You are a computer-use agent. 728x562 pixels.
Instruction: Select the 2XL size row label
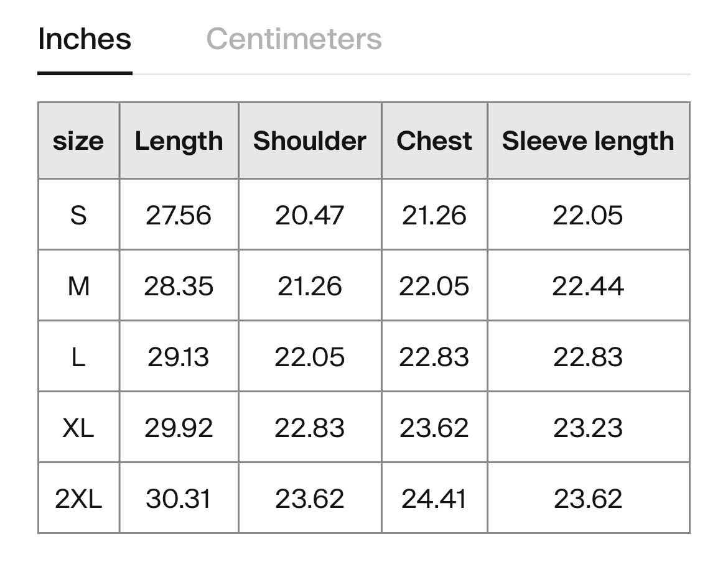pyautogui.click(x=78, y=499)
